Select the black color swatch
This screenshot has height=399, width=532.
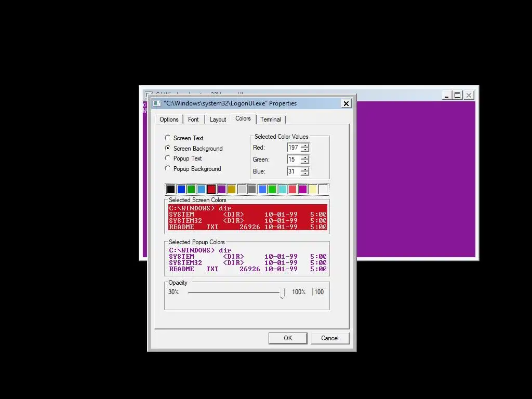pos(170,189)
